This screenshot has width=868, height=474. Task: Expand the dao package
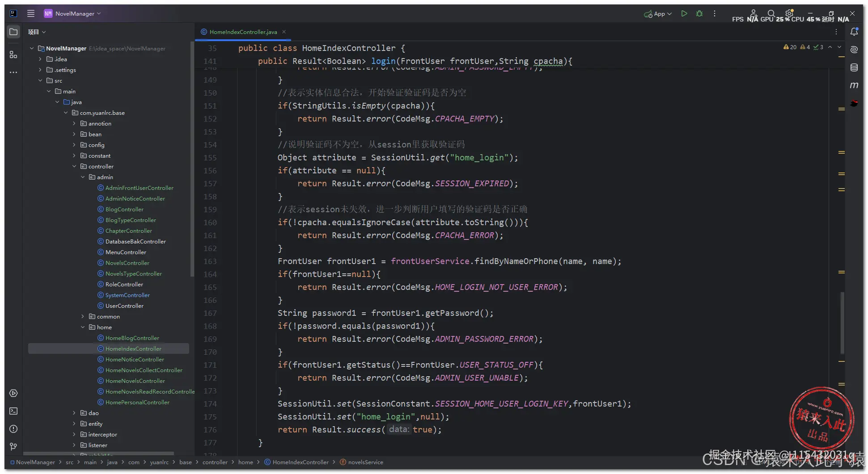click(x=74, y=413)
